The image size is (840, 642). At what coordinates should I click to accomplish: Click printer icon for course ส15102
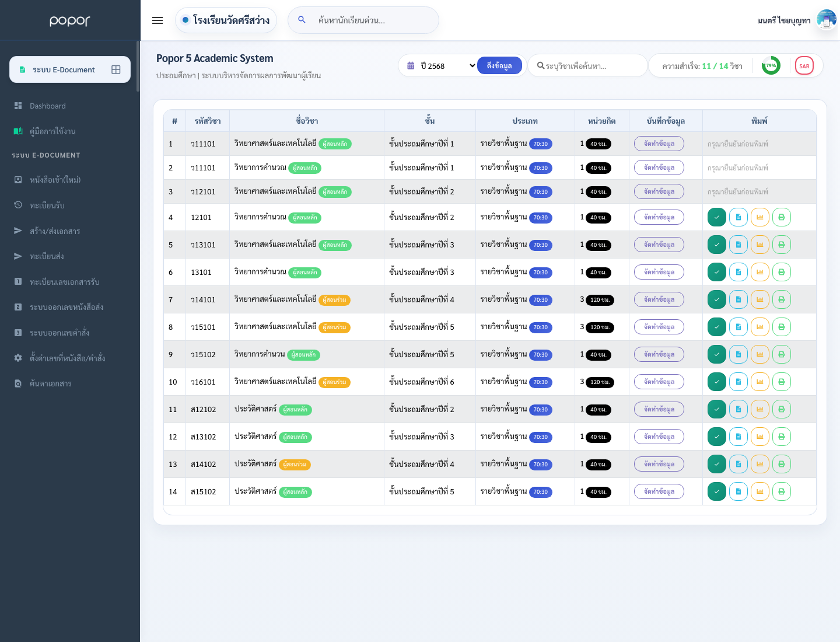(782, 491)
